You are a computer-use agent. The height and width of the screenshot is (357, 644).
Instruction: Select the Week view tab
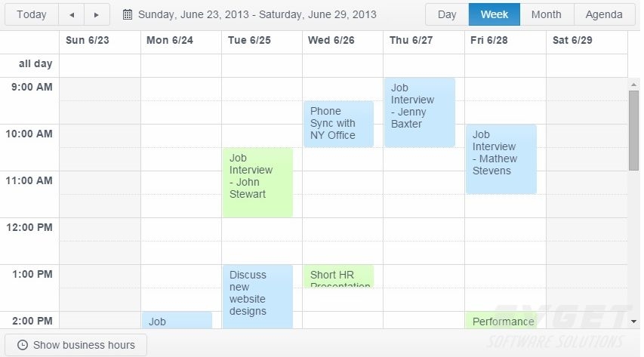[494, 15]
